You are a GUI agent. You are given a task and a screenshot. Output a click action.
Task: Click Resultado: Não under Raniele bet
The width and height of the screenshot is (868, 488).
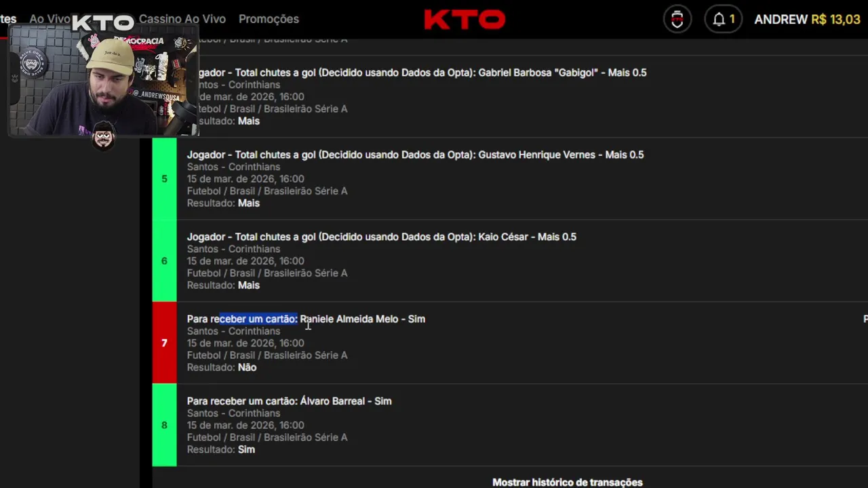222,367
